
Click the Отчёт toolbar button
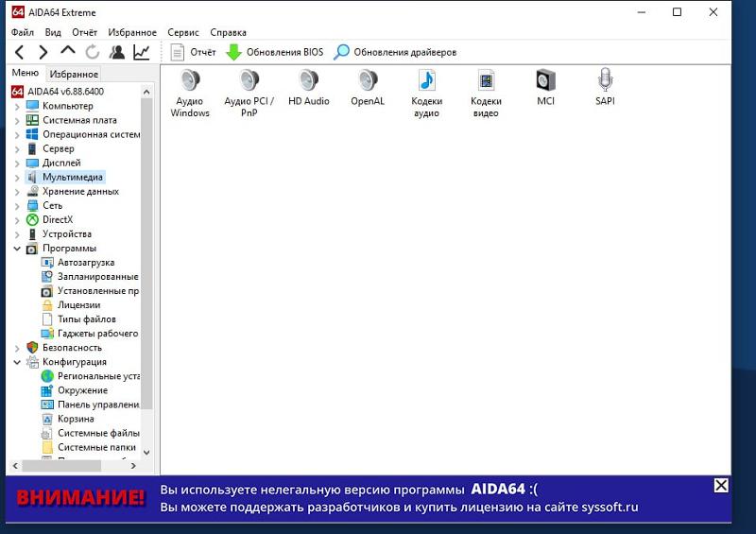[x=193, y=52]
